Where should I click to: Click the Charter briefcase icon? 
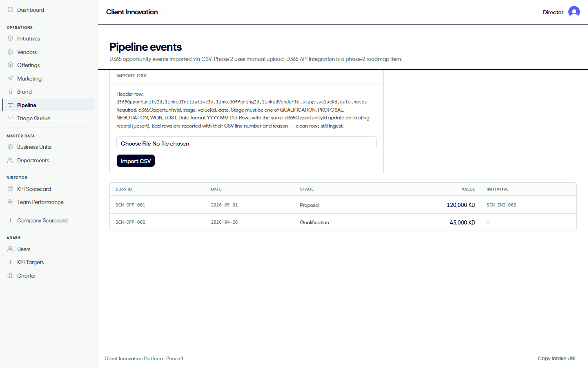tap(10, 276)
